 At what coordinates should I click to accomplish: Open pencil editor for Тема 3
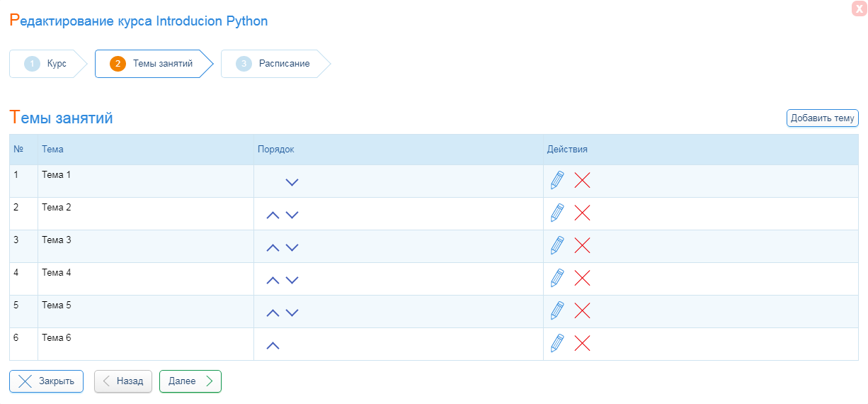tap(557, 245)
